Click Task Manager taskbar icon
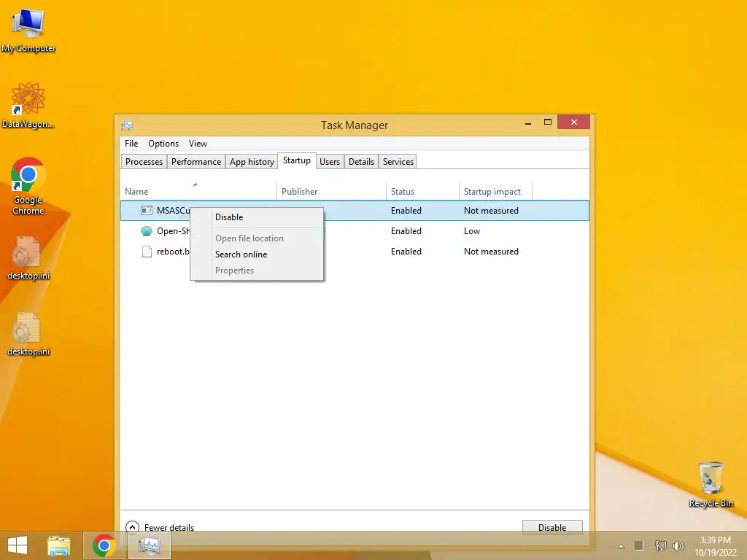The height and width of the screenshot is (560, 747). point(149,545)
